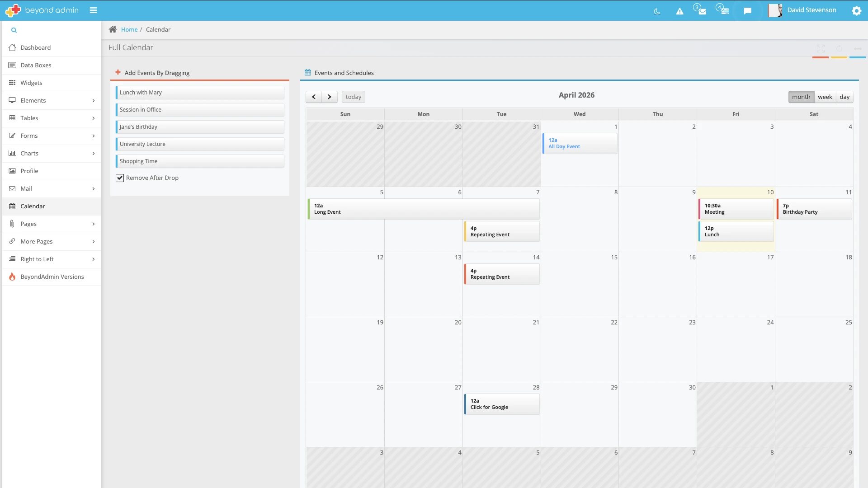Viewport: 868px width, 488px height.
Task: Go to Dashboard in the sidebar
Action: tap(52, 48)
